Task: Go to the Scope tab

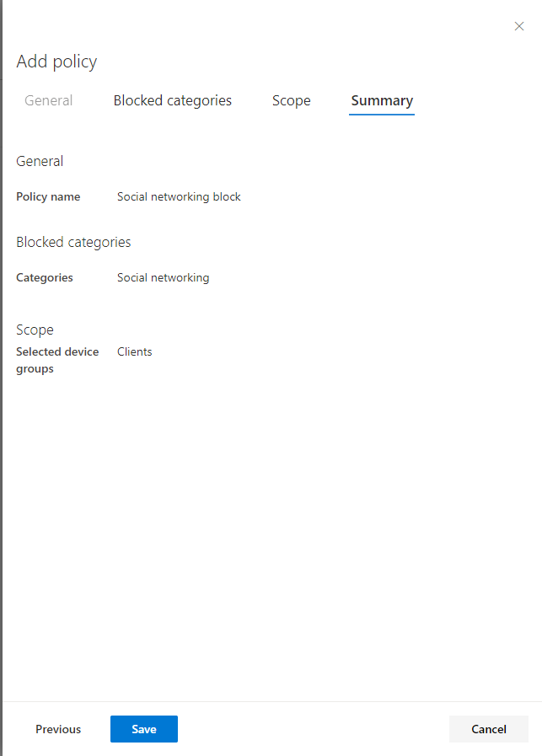Action: pyautogui.click(x=292, y=100)
